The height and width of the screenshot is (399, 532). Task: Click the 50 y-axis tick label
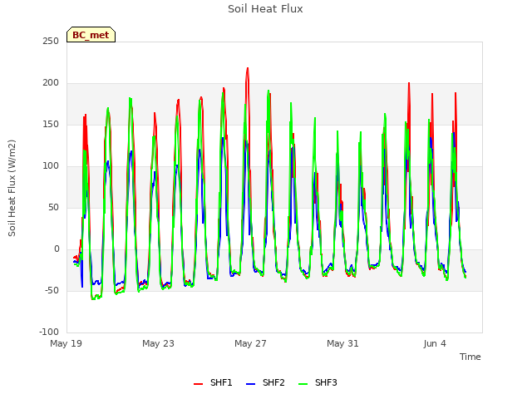click(x=53, y=208)
